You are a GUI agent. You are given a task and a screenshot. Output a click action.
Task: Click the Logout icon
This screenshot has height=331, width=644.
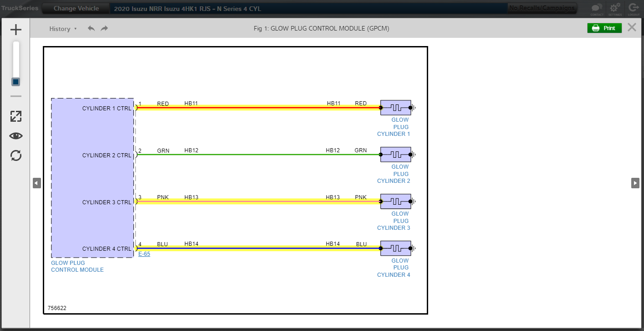(634, 8)
